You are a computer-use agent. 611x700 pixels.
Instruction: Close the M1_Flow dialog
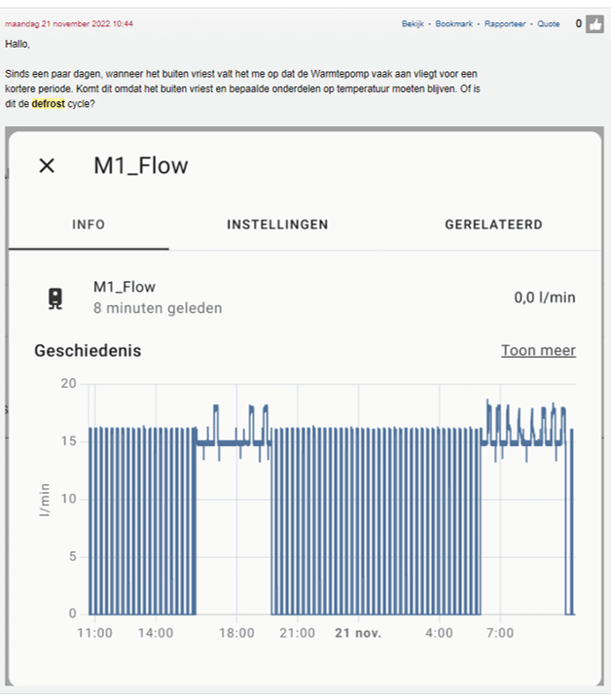pyautogui.click(x=47, y=165)
